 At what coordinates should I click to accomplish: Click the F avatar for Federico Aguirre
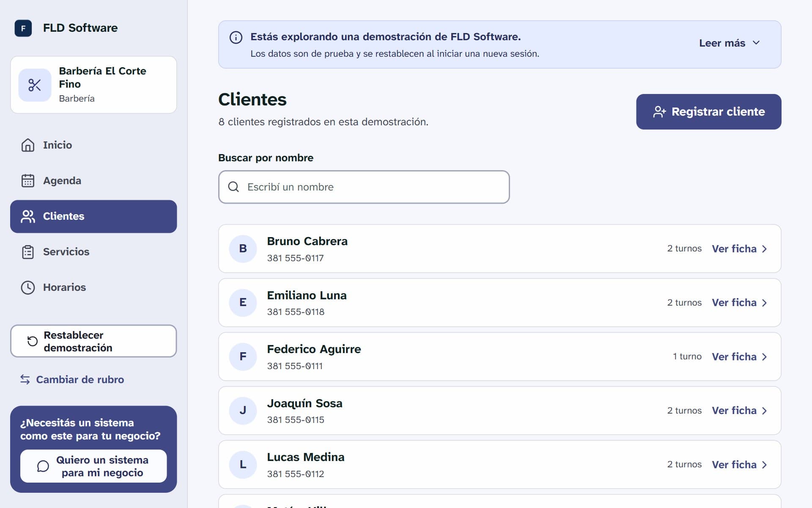coord(243,356)
